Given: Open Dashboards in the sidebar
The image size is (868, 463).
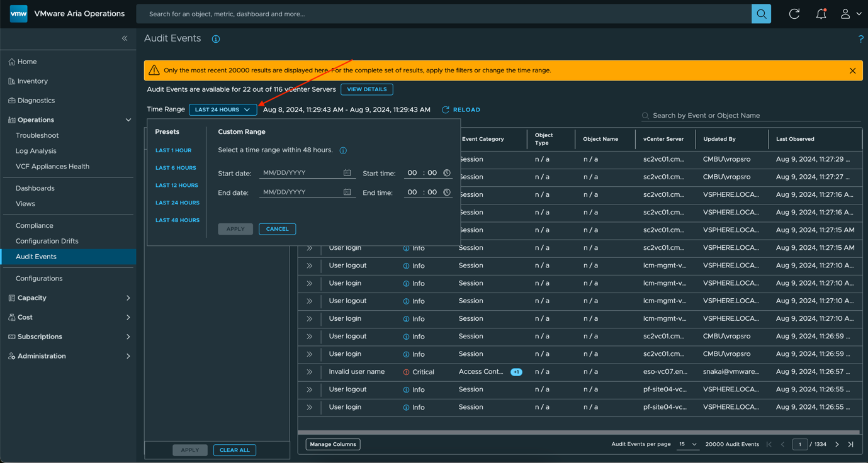Looking at the screenshot, I should click(35, 188).
